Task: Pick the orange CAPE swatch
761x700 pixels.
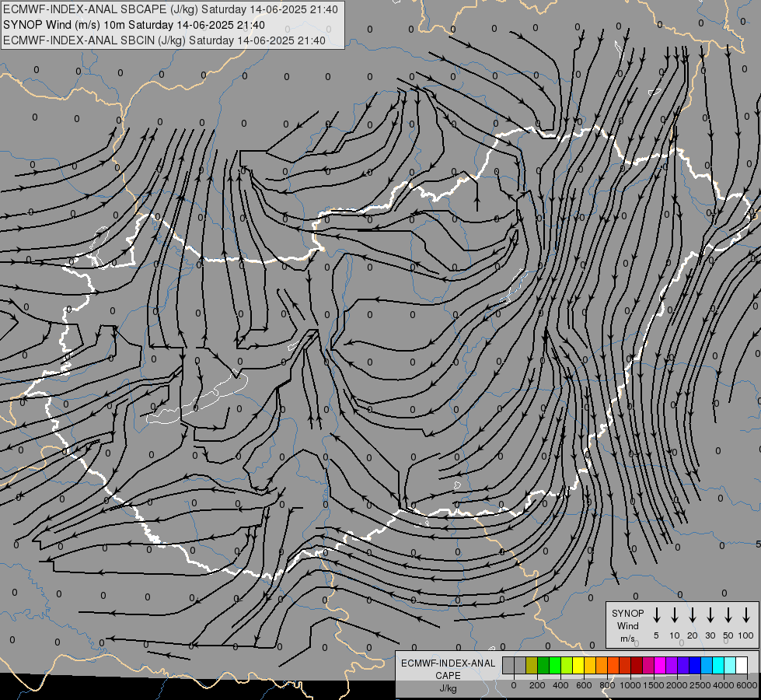Action: tap(602, 665)
